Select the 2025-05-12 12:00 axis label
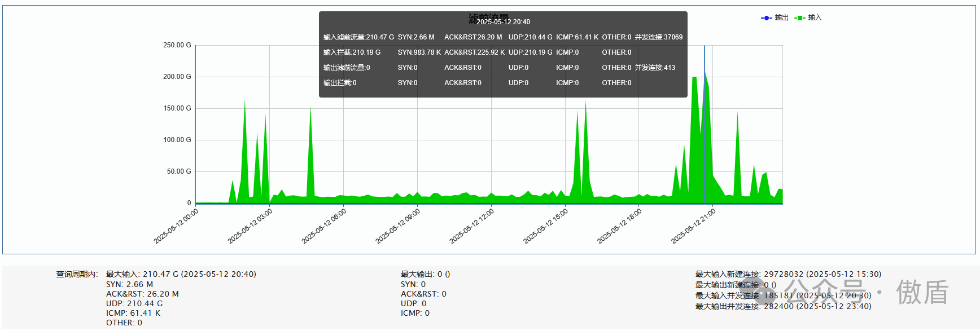 tap(472, 226)
